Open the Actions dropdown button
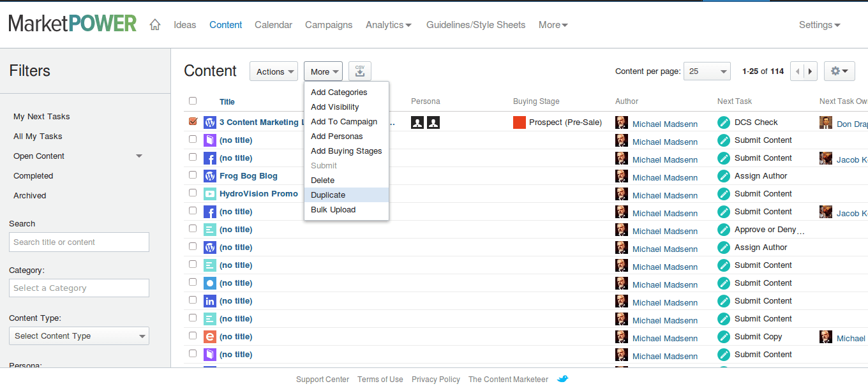Viewport: 868px width, 391px height. 274,71
